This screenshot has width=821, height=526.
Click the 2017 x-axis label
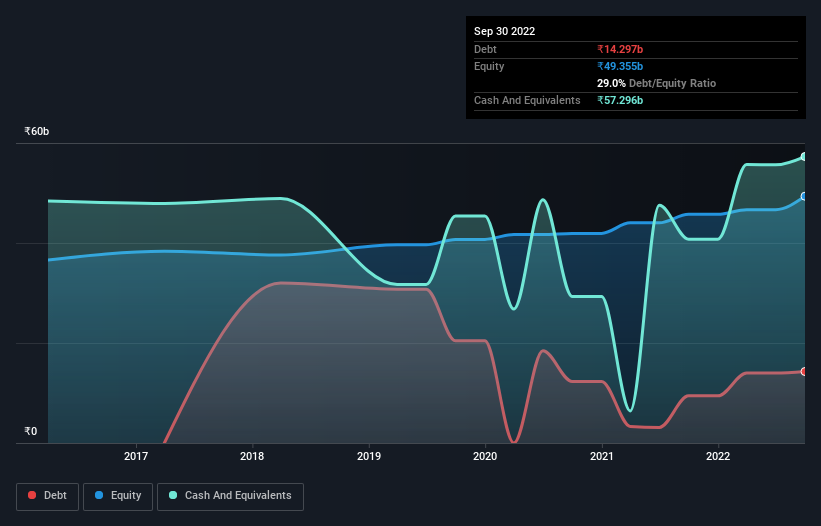coord(136,456)
